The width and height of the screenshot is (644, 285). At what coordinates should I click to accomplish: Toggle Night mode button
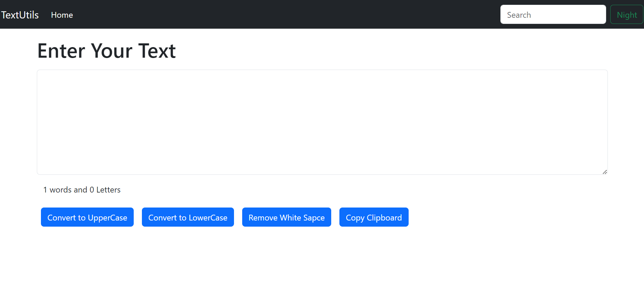[627, 15]
